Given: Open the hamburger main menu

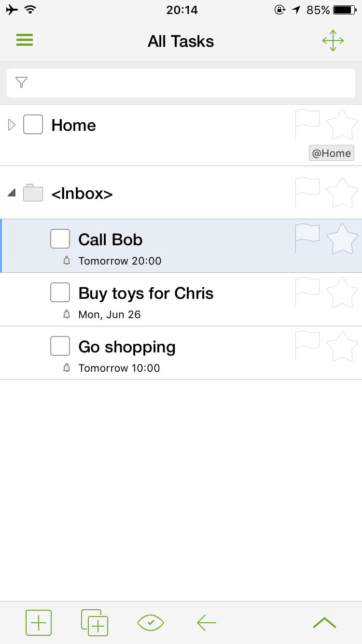Looking at the screenshot, I should pyautogui.click(x=25, y=40).
